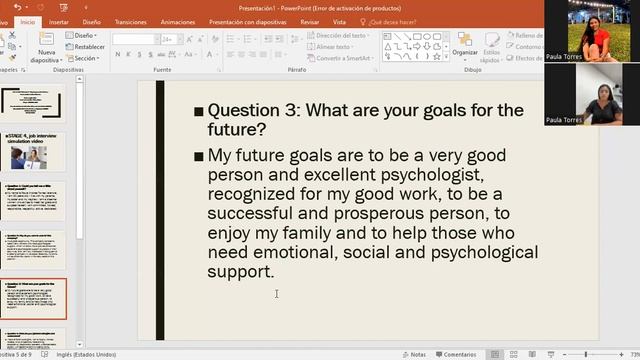Toggle Normal view in the status bar
Viewport: 640px width, 360px height.
click(495, 354)
